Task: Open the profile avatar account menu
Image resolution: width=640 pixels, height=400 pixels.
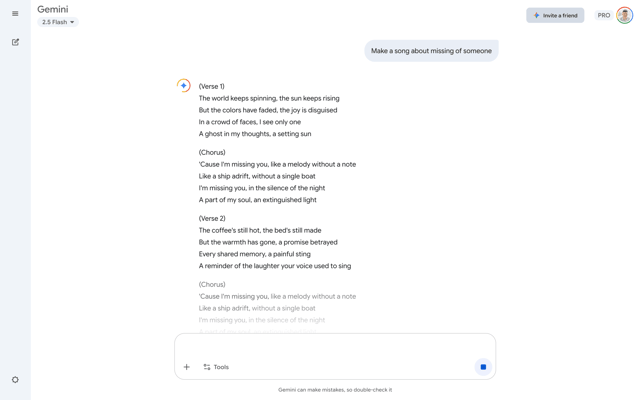Action: coord(624,16)
